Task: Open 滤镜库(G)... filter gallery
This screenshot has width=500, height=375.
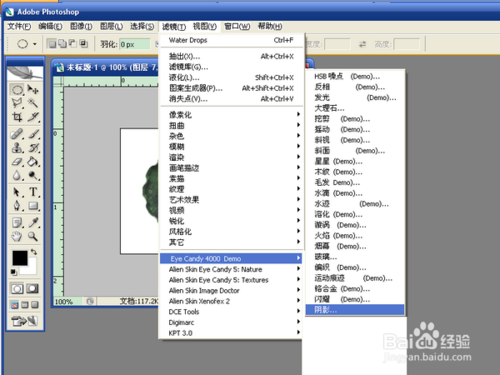Action: pyautogui.click(x=232, y=67)
